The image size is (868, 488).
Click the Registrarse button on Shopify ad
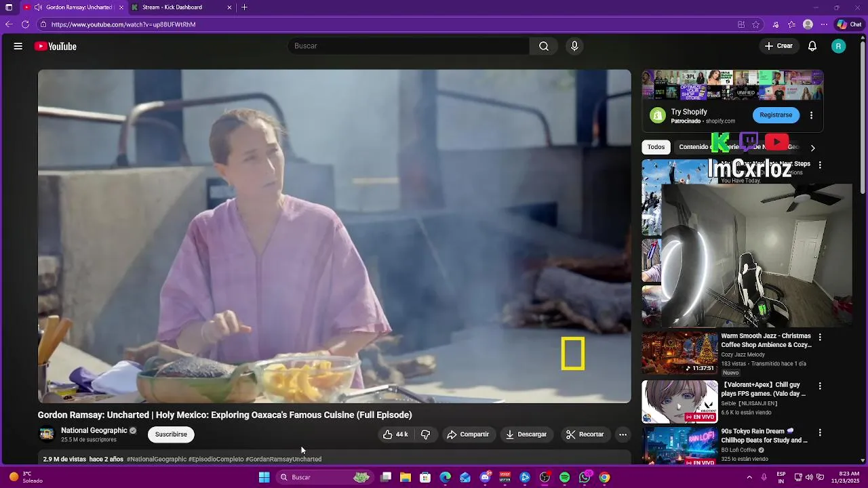click(776, 115)
